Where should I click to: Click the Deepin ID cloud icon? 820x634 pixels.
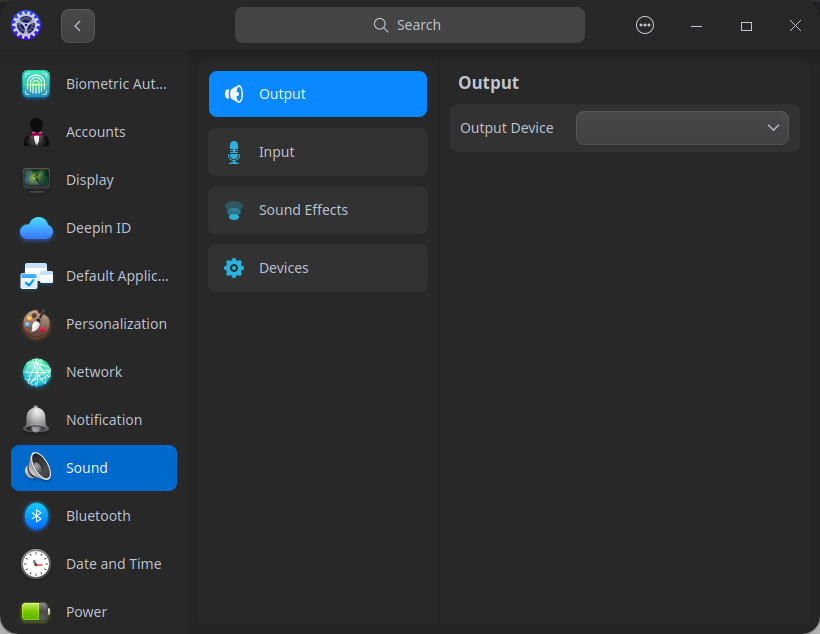[36, 228]
